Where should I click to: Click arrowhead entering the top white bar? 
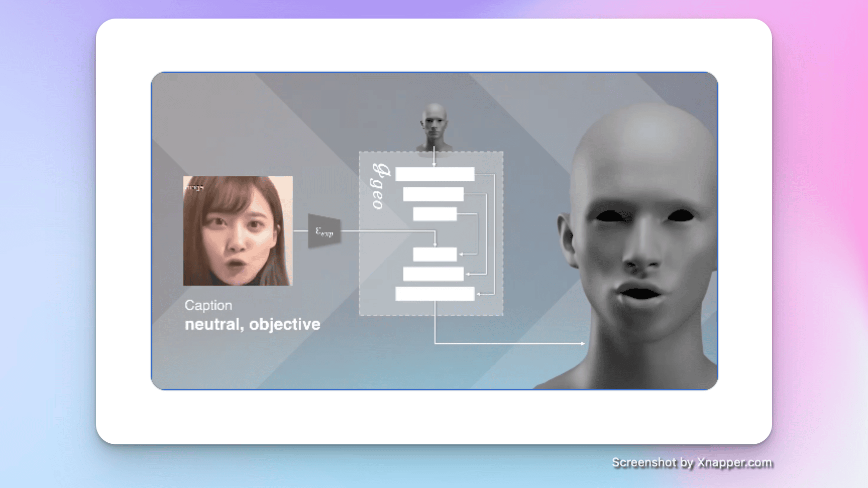coord(434,165)
